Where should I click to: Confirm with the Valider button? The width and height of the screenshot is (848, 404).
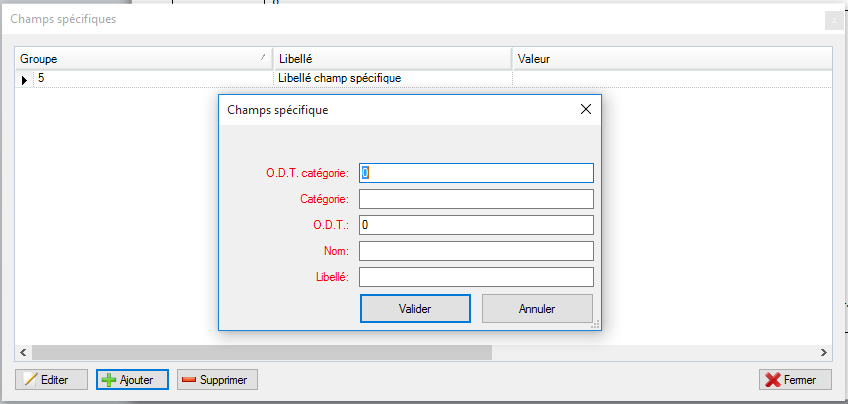[x=414, y=309]
